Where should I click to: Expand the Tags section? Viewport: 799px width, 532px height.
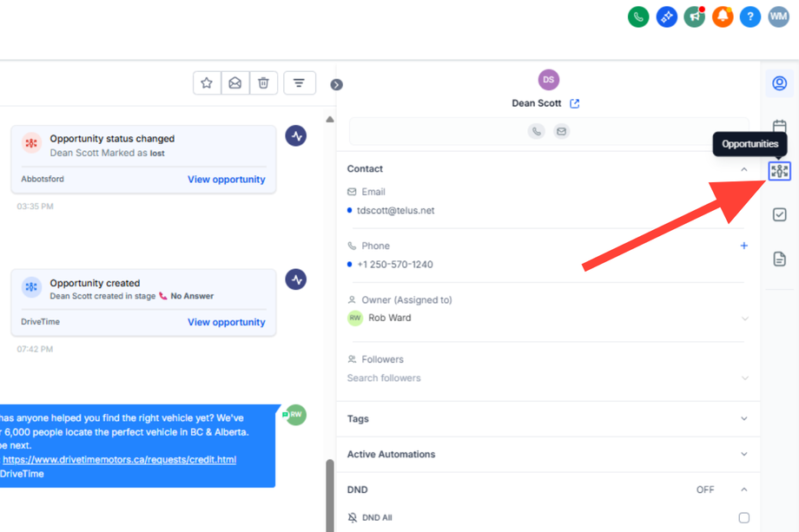(744, 418)
